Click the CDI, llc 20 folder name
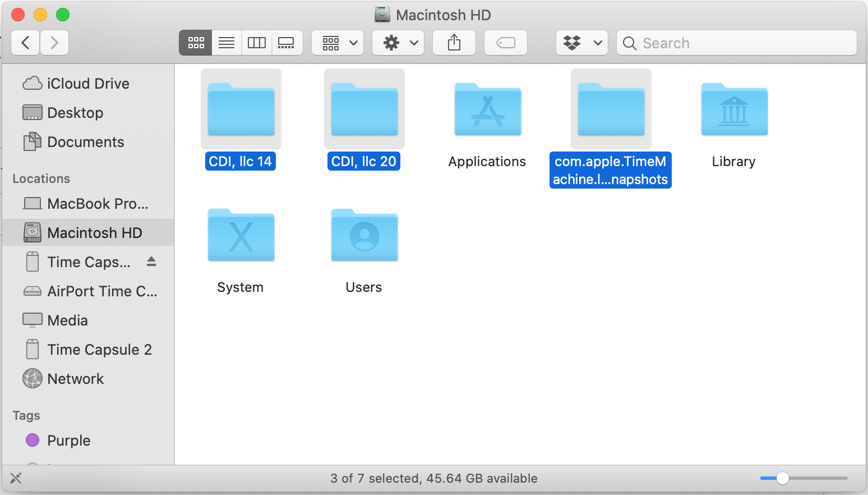Viewport: 868px width, 495px height. pyautogui.click(x=364, y=162)
